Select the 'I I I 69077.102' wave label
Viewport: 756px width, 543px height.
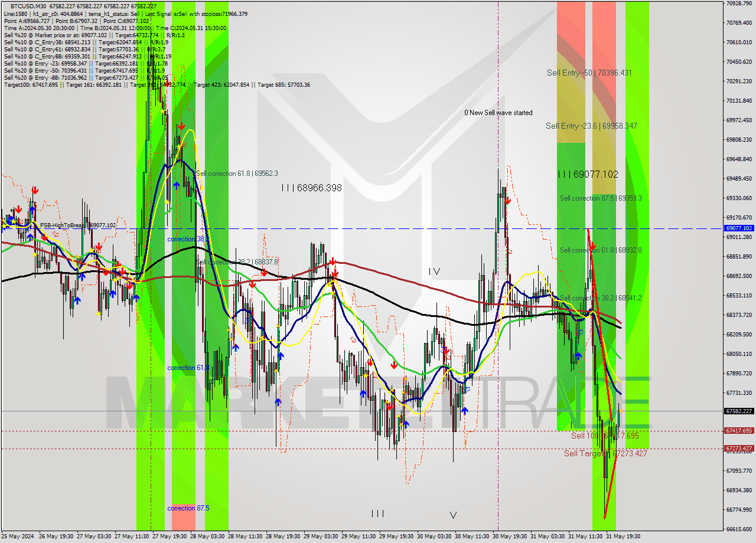pyautogui.click(x=588, y=174)
